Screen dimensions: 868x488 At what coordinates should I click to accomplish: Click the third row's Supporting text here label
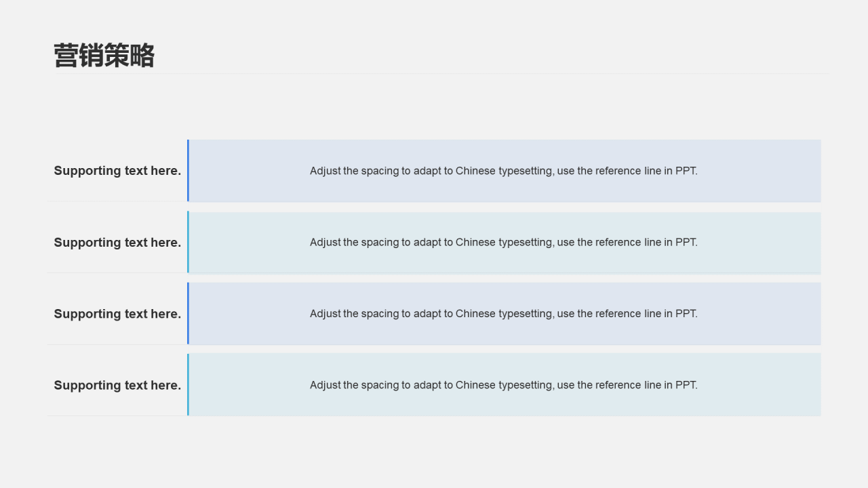pyautogui.click(x=117, y=314)
